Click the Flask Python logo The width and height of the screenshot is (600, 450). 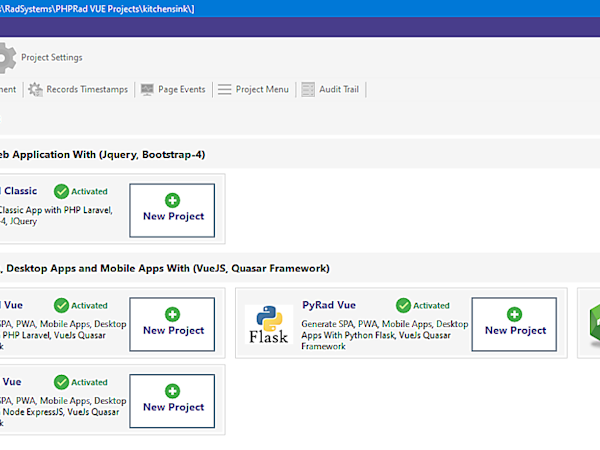point(269,324)
